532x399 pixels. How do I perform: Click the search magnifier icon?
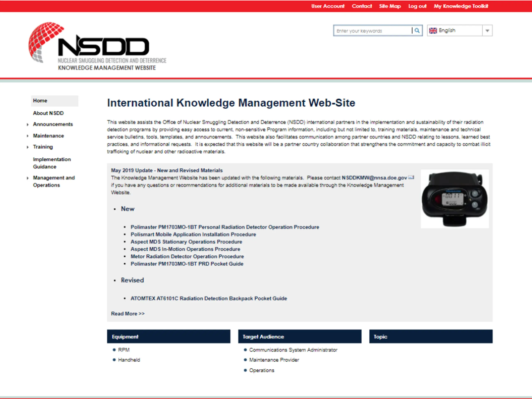coord(417,31)
